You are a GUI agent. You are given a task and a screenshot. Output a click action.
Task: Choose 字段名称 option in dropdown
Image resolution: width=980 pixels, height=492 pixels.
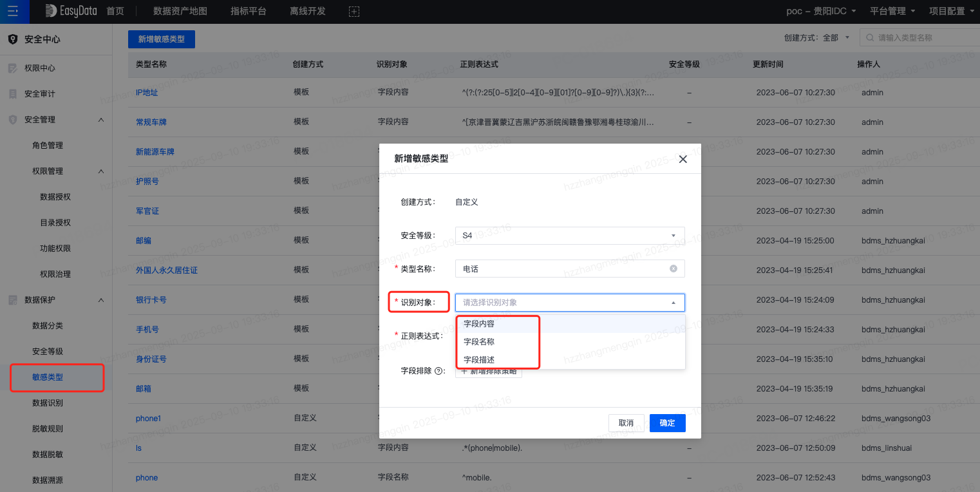479,342
